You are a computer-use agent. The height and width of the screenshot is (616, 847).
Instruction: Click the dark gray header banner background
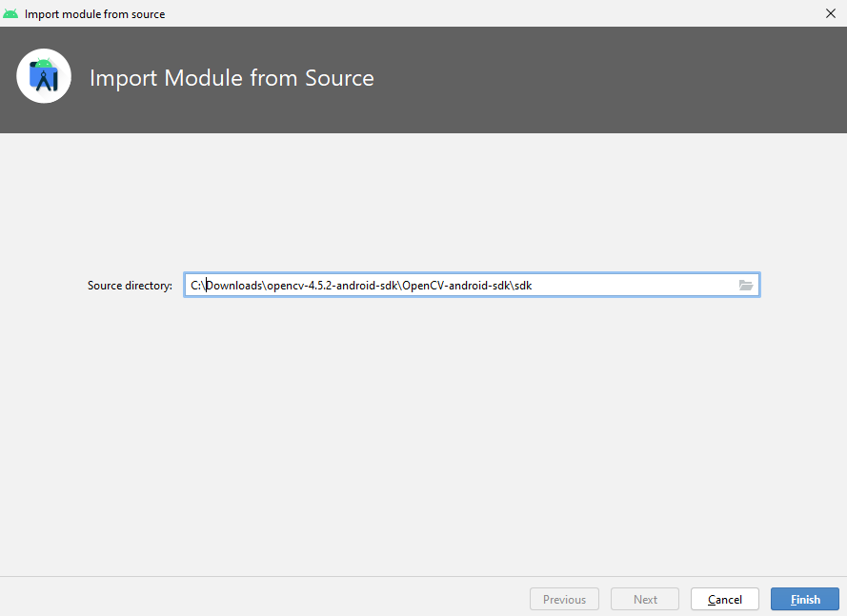point(595,80)
